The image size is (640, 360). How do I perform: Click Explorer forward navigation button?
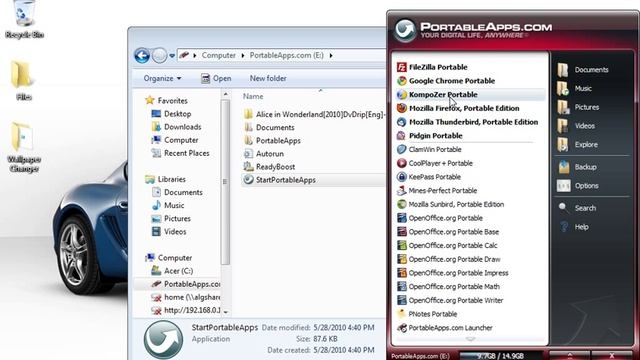pyautogui.click(x=160, y=56)
